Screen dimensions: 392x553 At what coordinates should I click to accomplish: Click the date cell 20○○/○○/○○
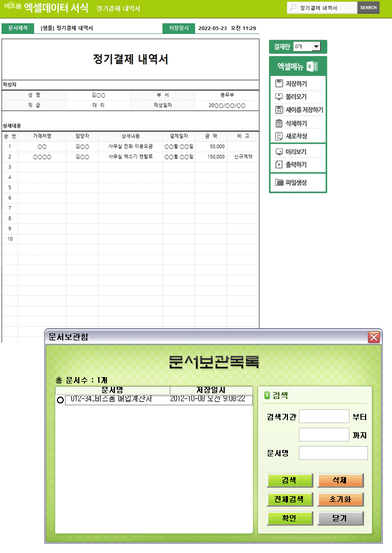click(227, 105)
